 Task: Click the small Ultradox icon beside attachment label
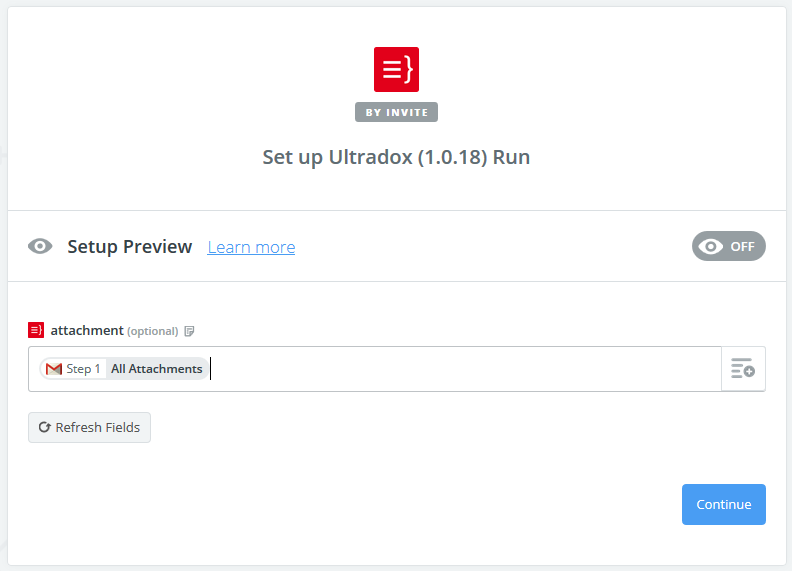tap(36, 330)
